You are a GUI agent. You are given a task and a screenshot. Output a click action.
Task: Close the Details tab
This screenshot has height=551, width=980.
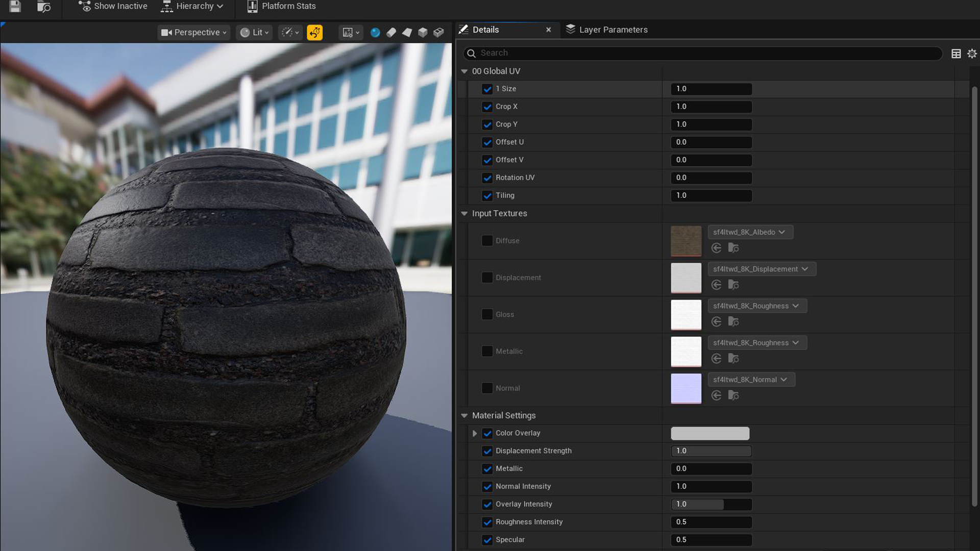(x=549, y=30)
